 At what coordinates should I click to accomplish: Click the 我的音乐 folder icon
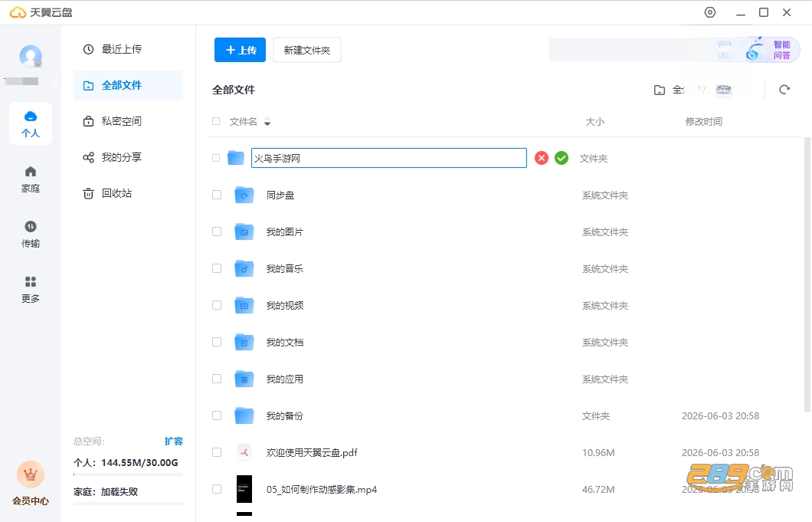pyautogui.click(x=244, y=268)
